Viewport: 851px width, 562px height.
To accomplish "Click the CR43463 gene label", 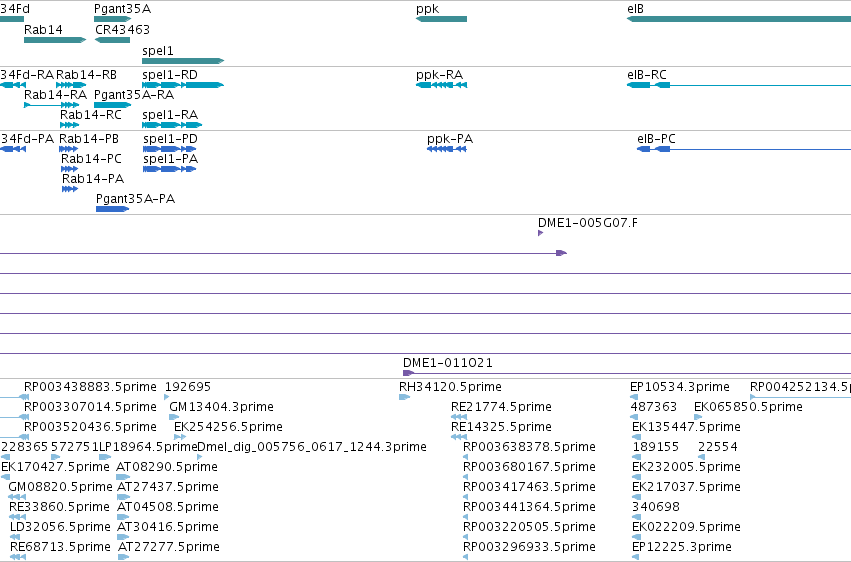I will 122,29.
